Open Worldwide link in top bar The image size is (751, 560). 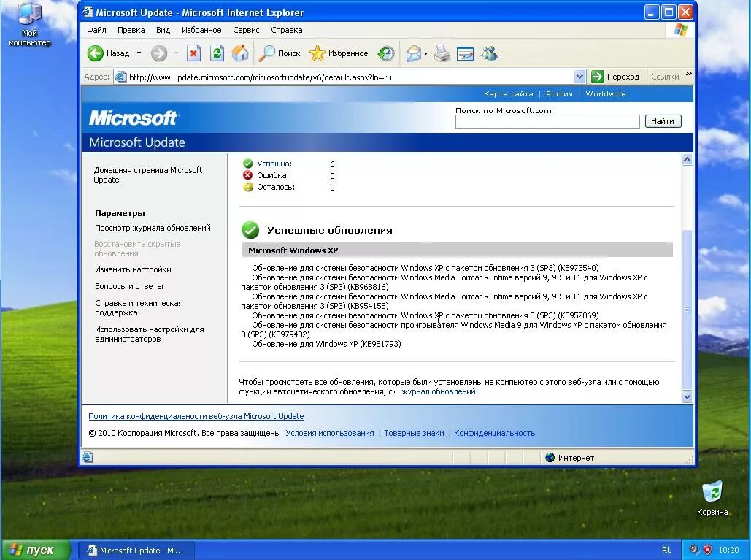(606, 94)
